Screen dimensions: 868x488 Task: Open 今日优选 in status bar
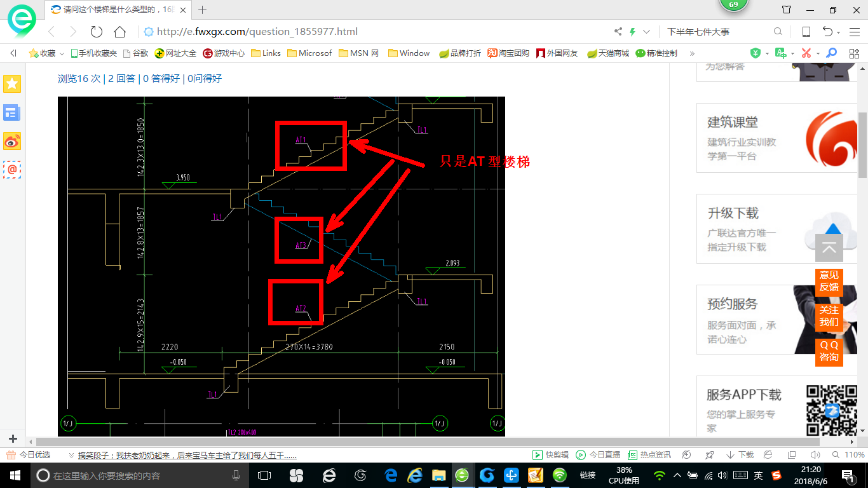(29, 455)
